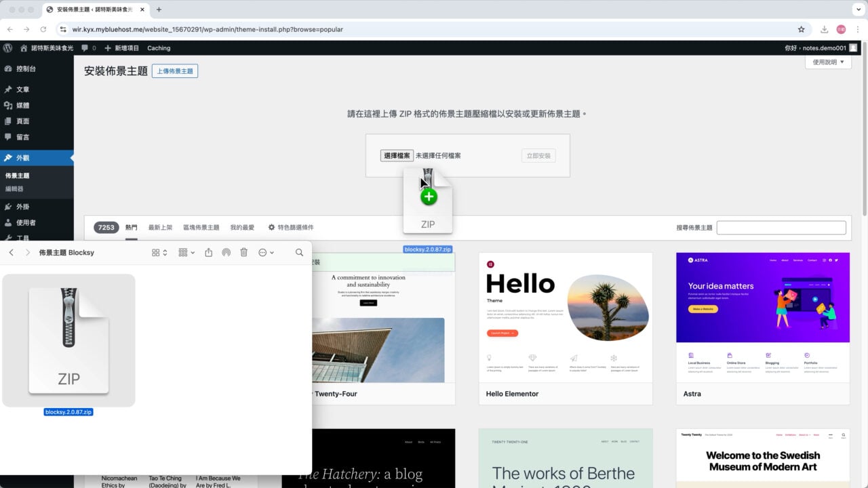Viewport: 868px width, 488px height.
Task: Change Finder icon view switcher
Action: pos(159,252)
